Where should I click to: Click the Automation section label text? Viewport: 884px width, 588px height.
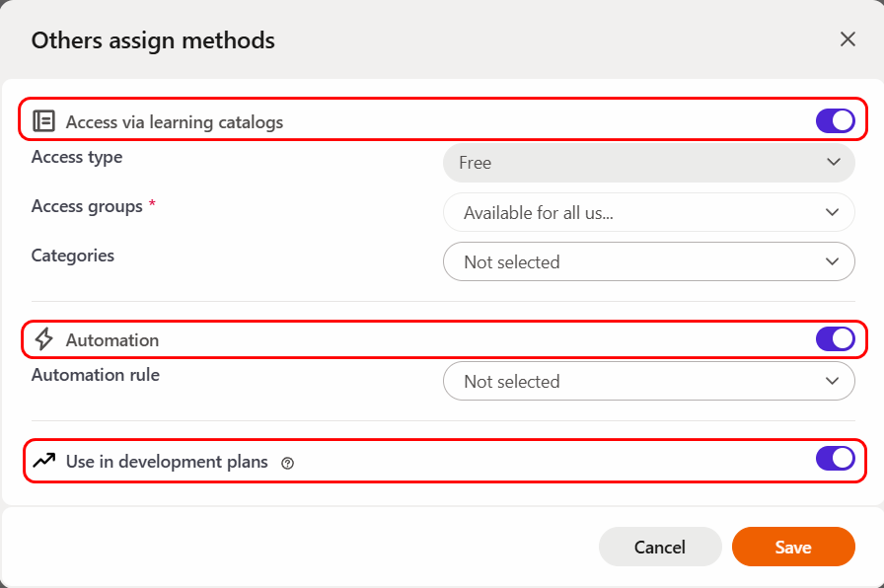[x=112, y=340]
